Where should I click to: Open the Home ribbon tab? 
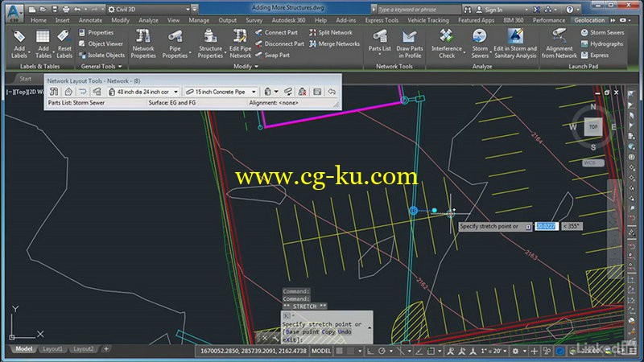[38, 20]
